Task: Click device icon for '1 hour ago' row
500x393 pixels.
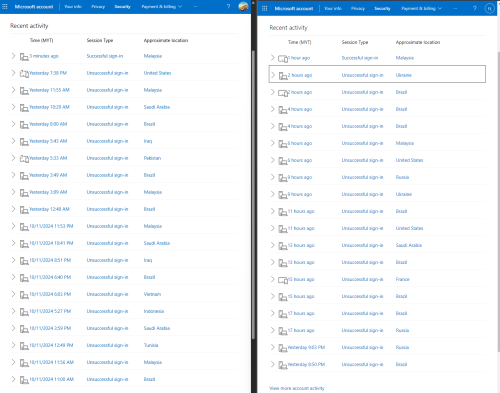Action: pyautogui.click(x=283, y=59)
